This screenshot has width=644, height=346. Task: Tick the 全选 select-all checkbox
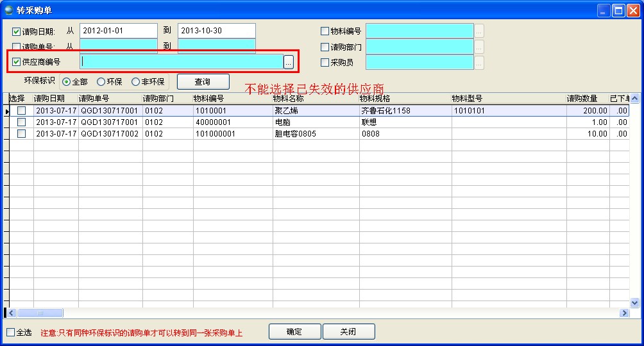pos(10,333)
